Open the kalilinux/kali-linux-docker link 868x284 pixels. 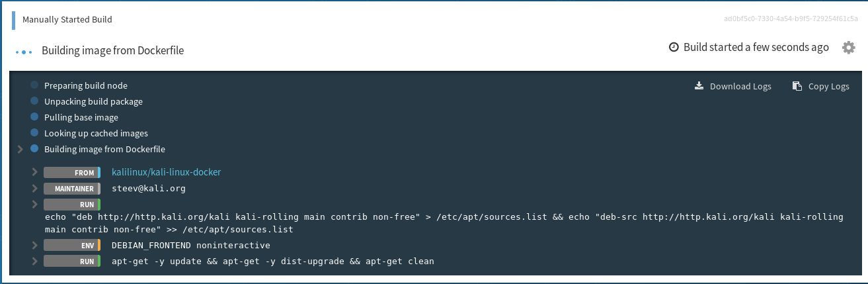coord(166,172)
